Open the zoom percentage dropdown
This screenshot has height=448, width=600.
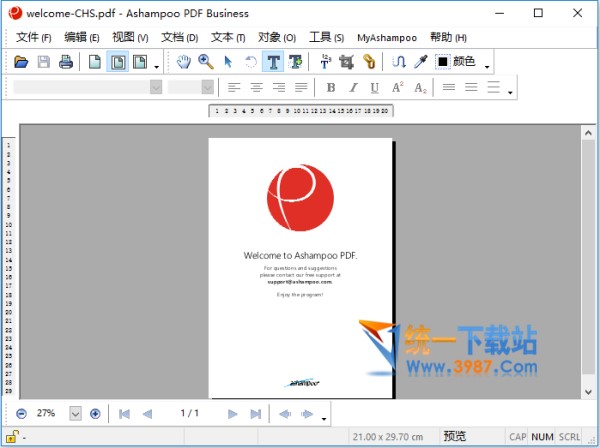click(75, 414)
